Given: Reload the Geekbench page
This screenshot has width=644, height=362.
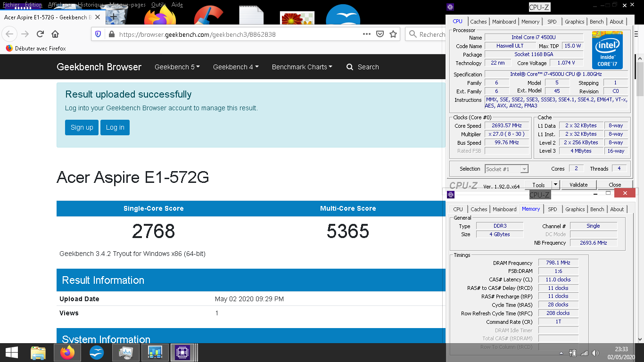Looking at the screenshot, I should [40, 34].
